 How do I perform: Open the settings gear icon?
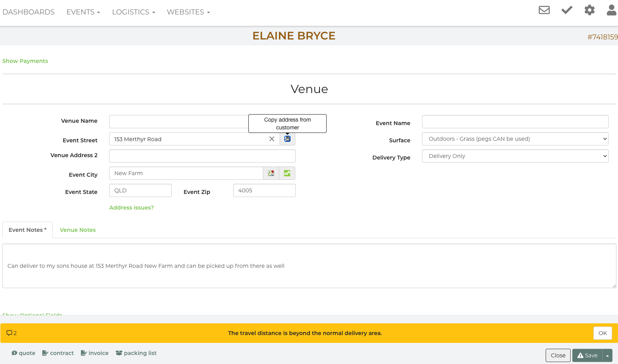coord(589,10)
